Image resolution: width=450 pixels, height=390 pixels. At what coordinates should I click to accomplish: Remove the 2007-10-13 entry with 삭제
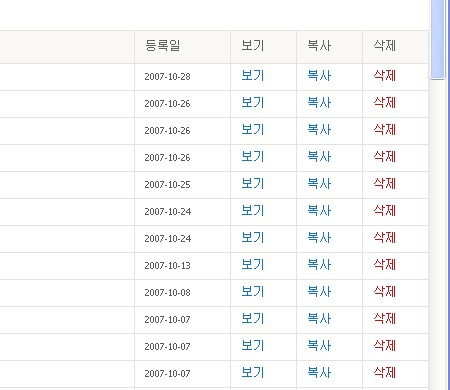pos(385,265)
